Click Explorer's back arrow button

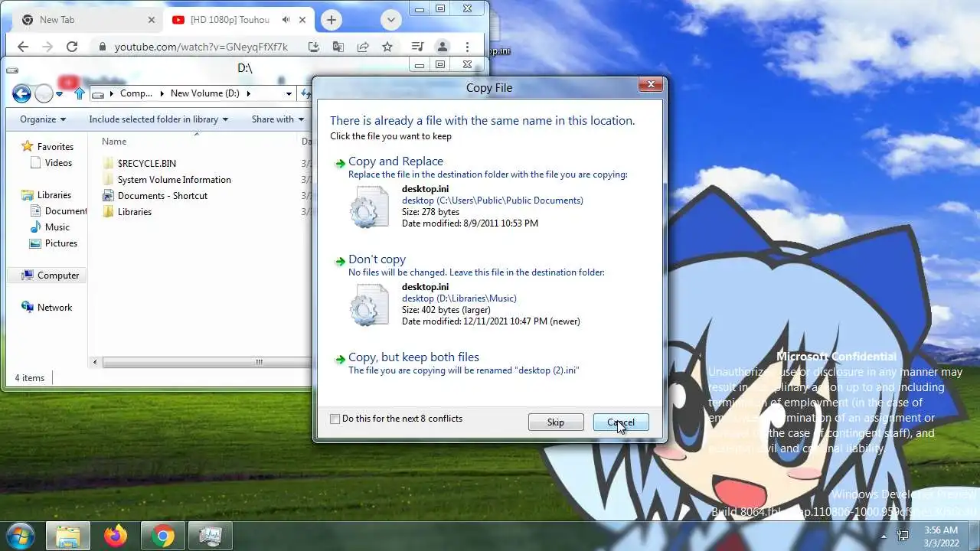point(21,93)
